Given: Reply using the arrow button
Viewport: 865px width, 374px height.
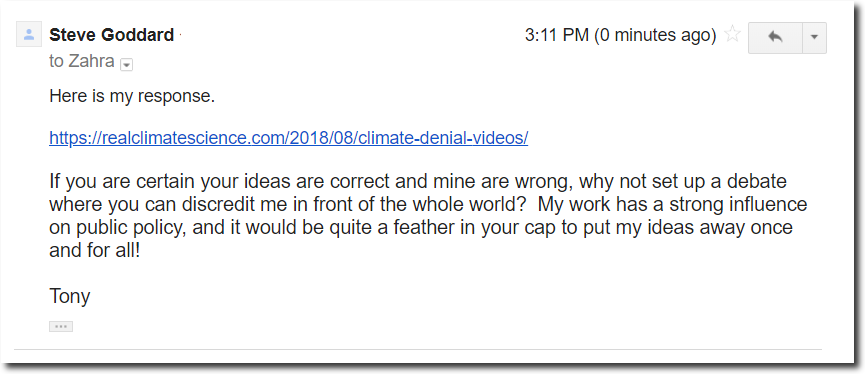Looking at the screenshot, I should coord(775,38).
